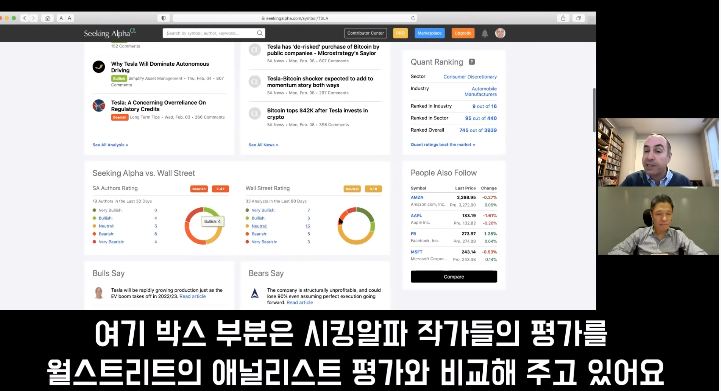Click the browser share icon
Screen dimensions: 721x391
point(563,18)
